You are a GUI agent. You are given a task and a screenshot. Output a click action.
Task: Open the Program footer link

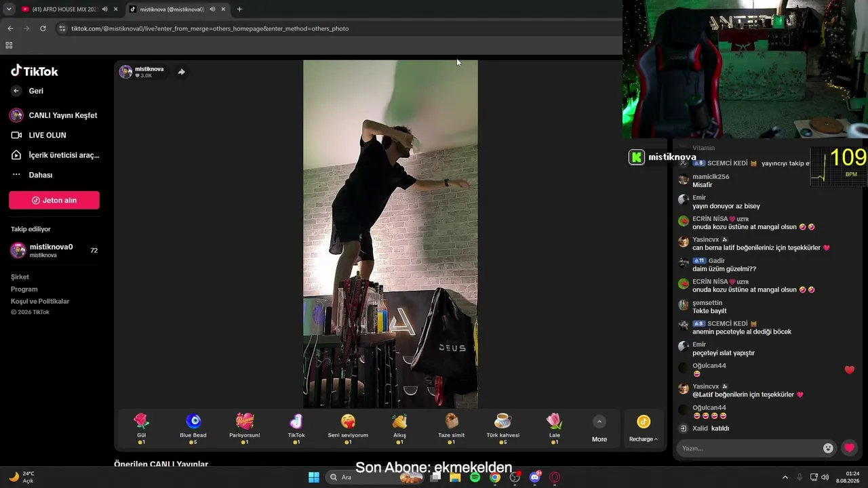(x=24, y=289)
